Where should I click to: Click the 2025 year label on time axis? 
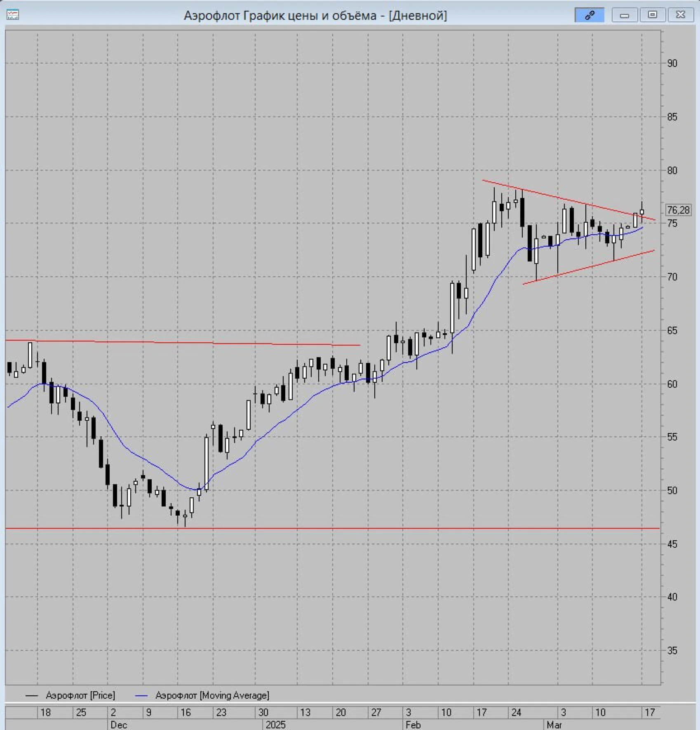(275, 725)
